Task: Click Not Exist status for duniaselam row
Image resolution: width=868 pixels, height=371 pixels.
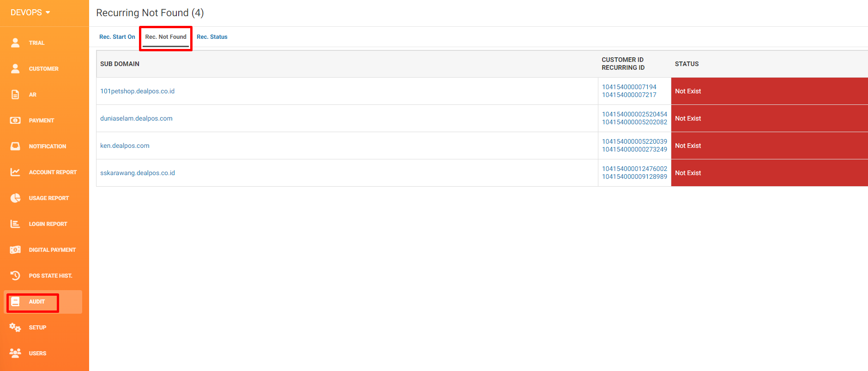Action: pos(688,118)
